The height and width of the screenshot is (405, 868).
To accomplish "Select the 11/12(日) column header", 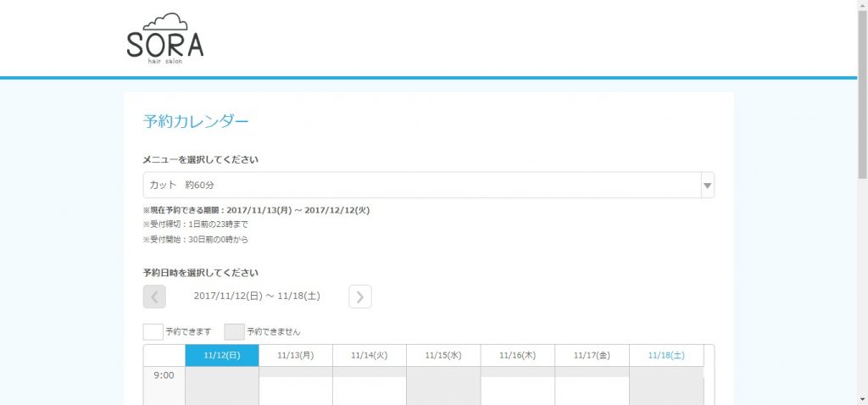I will click(x=222, y=355).
